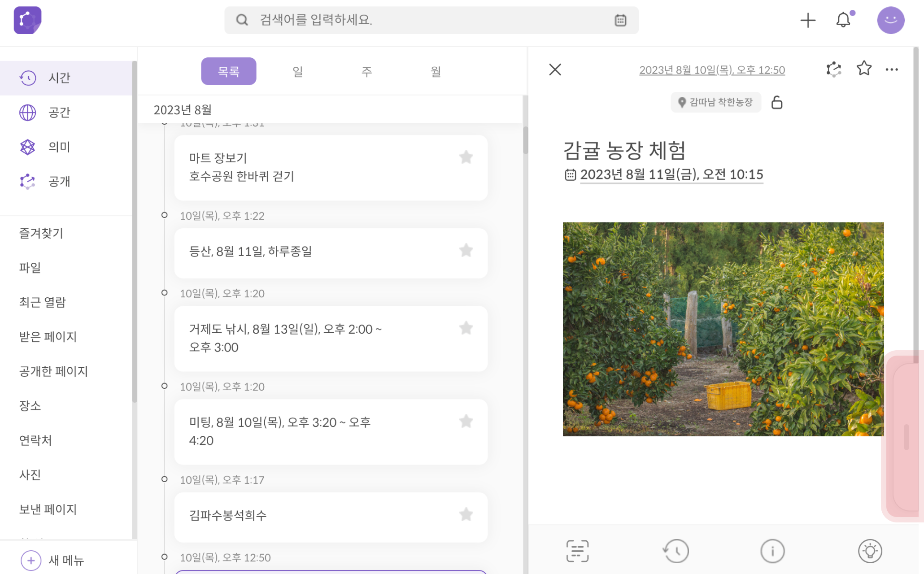
Task: Open 공개한 페이지 in the sidebar
Action: coord(53,371)
